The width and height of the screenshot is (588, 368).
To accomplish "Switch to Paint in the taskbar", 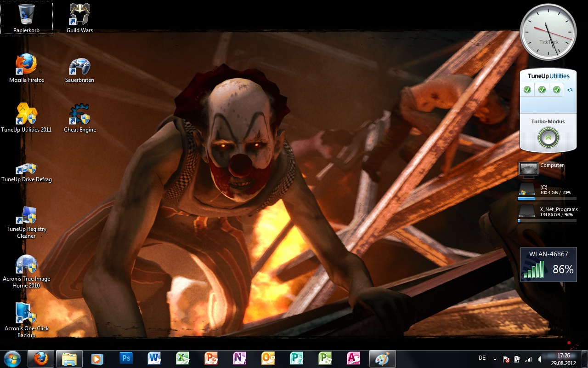I will coord(383,359).
